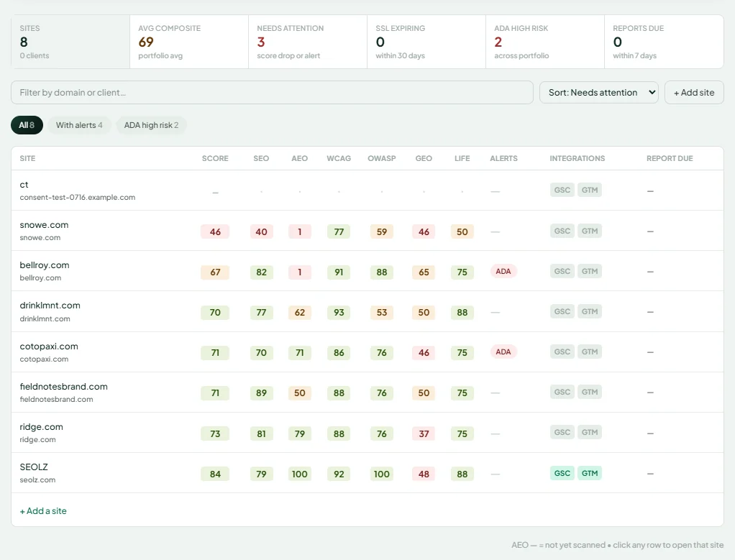Click the REPORT DUE column header
This screenshot has height=560, width=735.
(x=670, y=158)
